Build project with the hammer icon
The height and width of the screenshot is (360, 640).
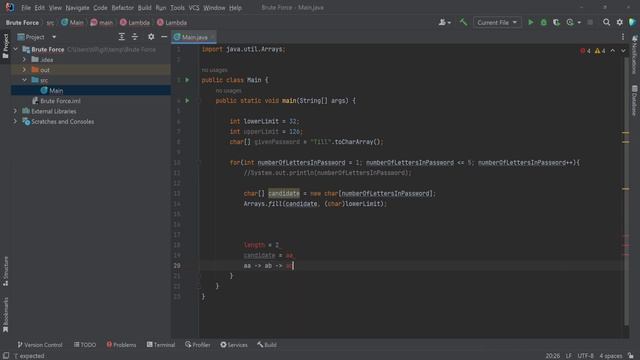[x=463, y=22]
